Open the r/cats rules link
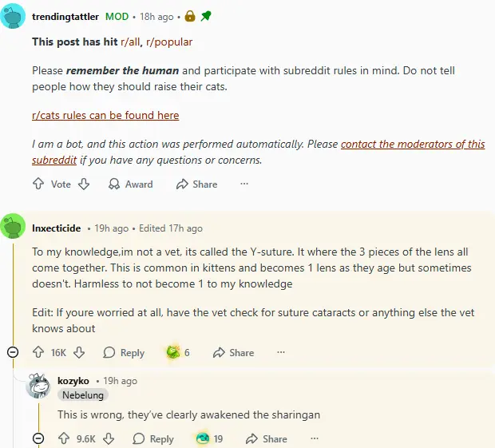 point(105,115)
